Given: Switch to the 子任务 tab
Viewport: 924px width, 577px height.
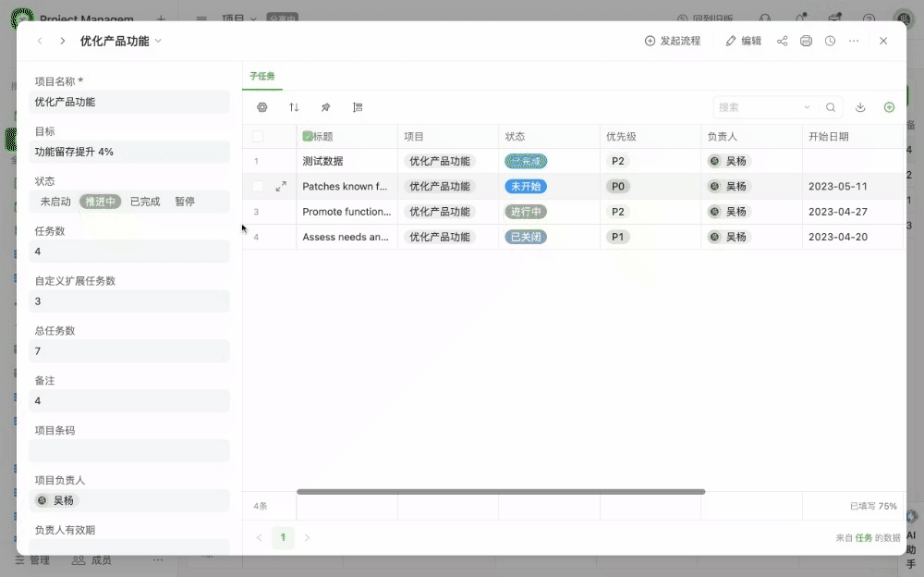Looking at the screenshot, I should click(x=262, y=76).
